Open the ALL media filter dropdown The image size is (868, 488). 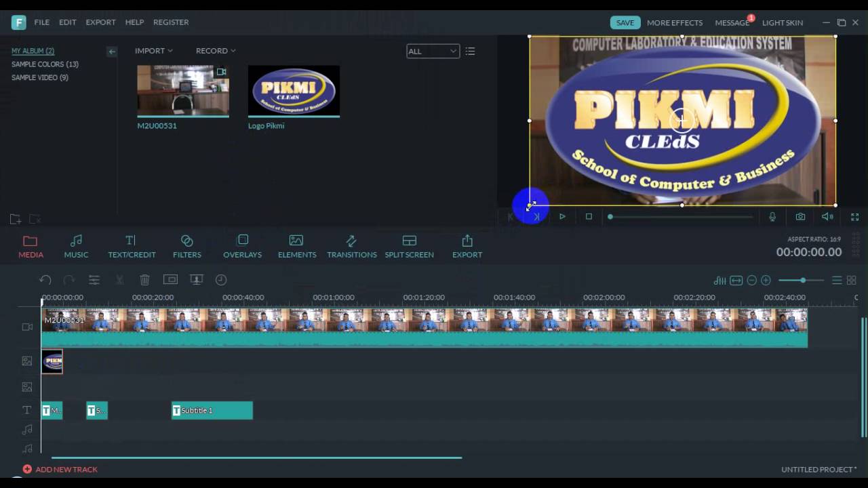433,52
